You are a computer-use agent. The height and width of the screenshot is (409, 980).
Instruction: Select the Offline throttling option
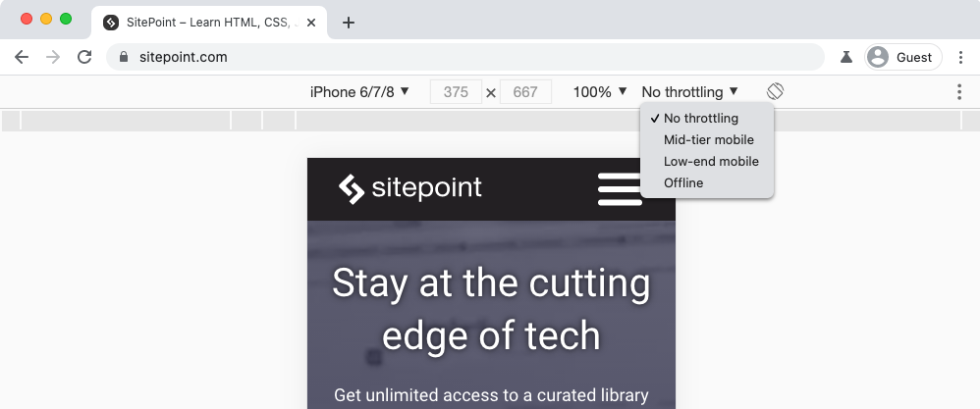[707, 183]
